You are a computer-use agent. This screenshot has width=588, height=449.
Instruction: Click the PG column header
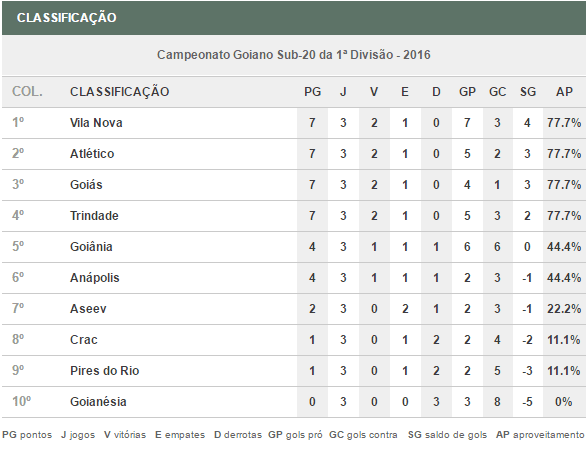click(x=312, y=92)
